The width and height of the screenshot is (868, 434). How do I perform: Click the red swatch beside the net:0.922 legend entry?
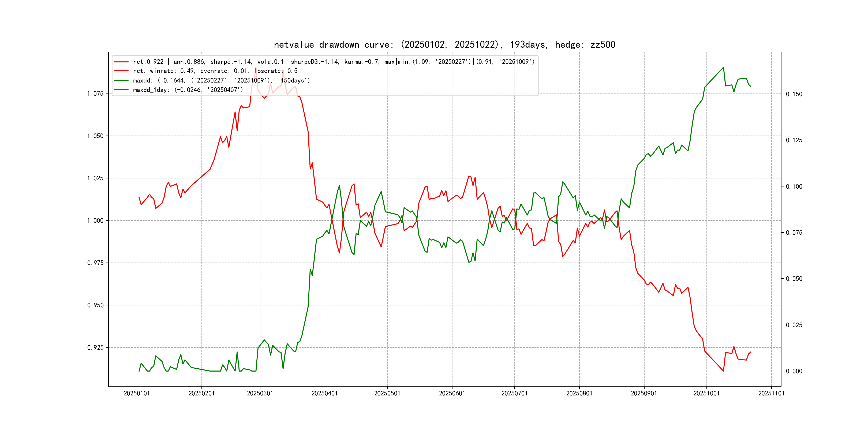tap(121, 62)
